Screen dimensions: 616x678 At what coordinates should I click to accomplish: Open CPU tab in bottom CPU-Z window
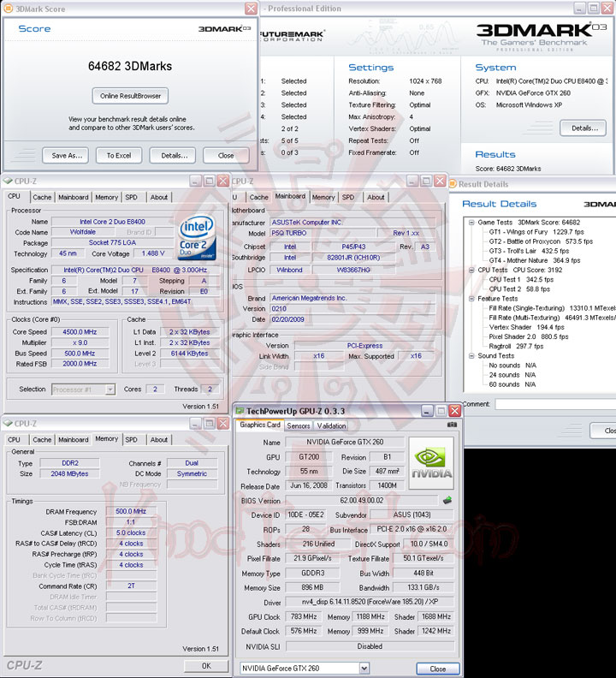15,440
